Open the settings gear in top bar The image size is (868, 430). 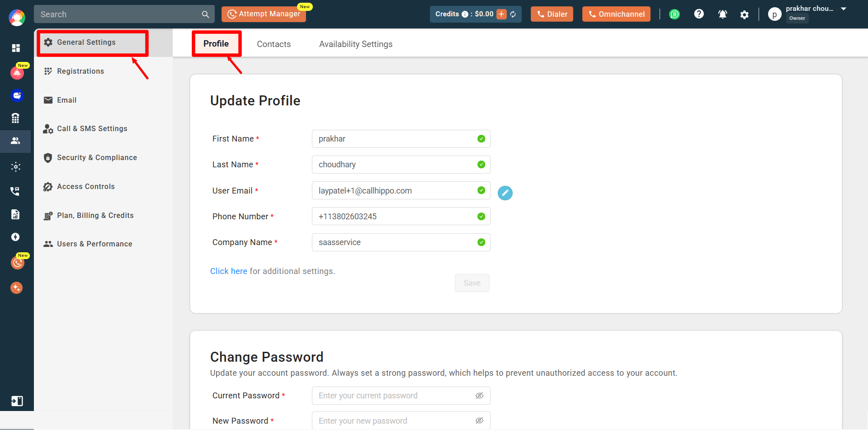(745, 14)
